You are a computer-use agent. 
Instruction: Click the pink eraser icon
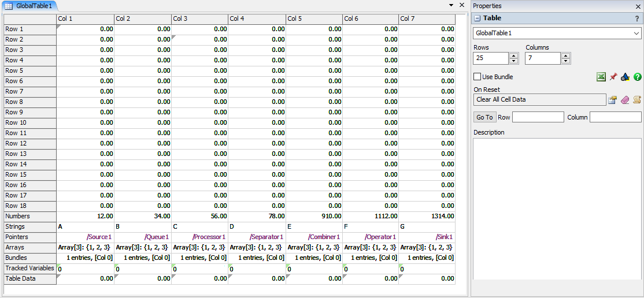click(625, 100)
